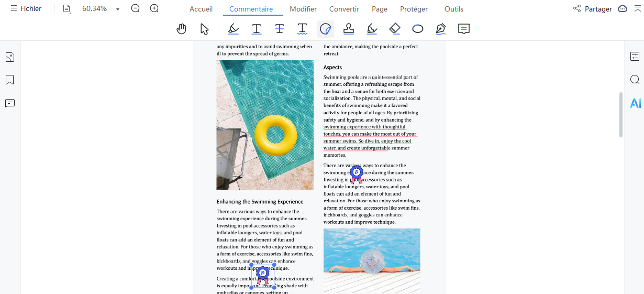Open the zoom percentage dropdown
The image size is (644, 294).
118,9
